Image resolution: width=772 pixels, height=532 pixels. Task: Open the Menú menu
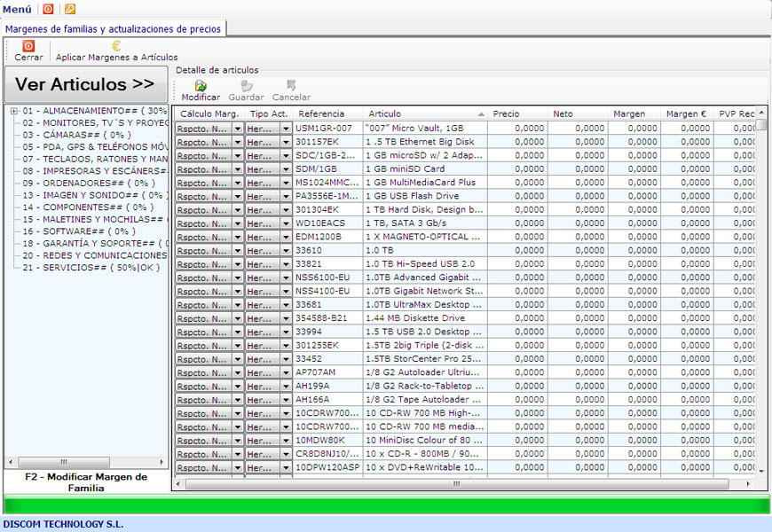click(x=17, y=9)
